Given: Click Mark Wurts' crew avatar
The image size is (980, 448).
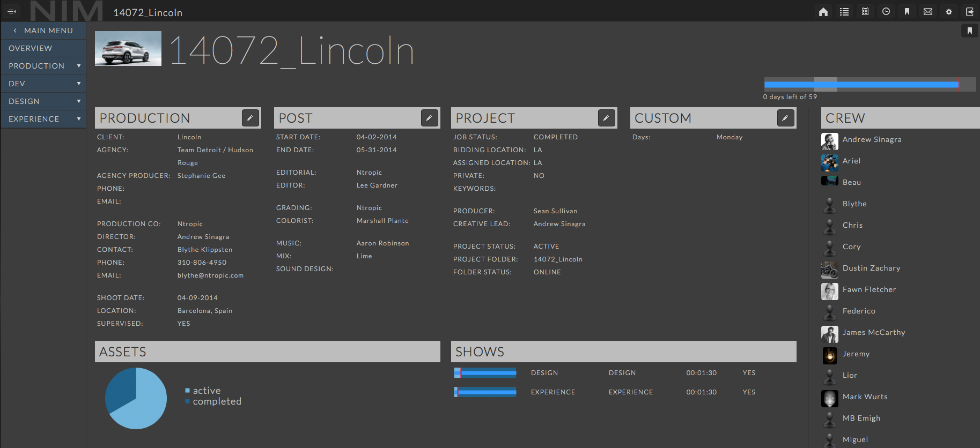Looking at the screenshot, I should click(x=830, y=399).
